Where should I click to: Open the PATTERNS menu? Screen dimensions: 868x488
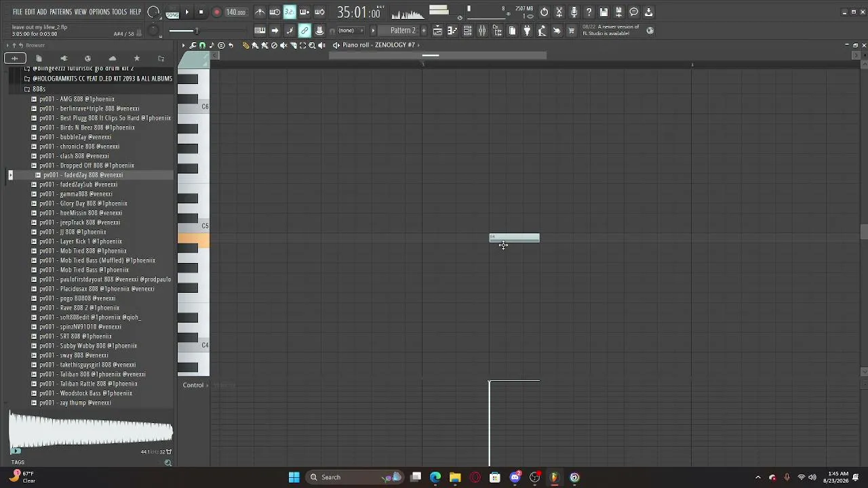tap(61, 12)
